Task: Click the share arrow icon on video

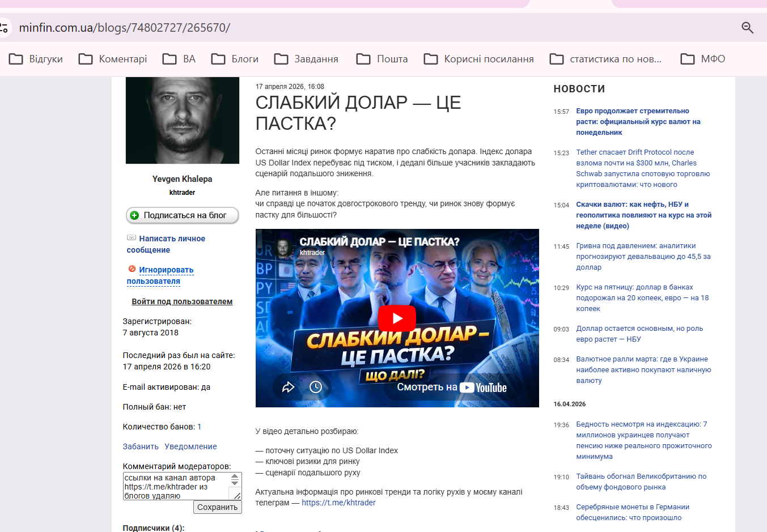Action: pos(289,387)
